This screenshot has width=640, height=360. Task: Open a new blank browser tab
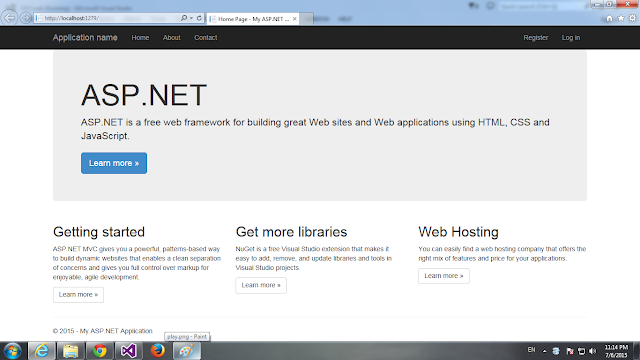pos(307,19)
